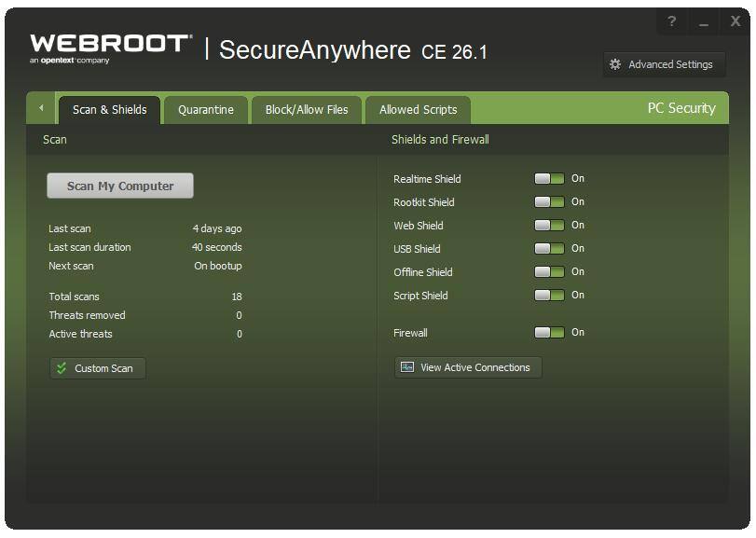Toggle the USB Shield switch

coord(549,249)
